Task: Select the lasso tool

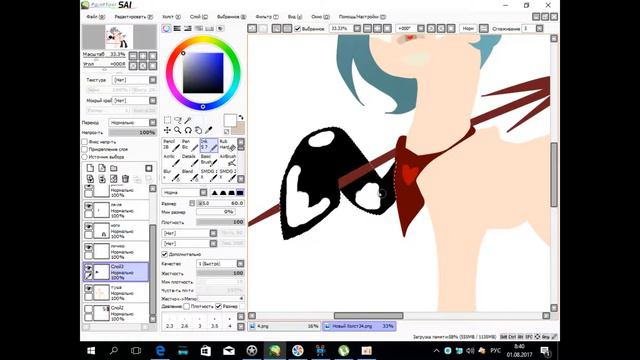Action: (x=178, y=120)
